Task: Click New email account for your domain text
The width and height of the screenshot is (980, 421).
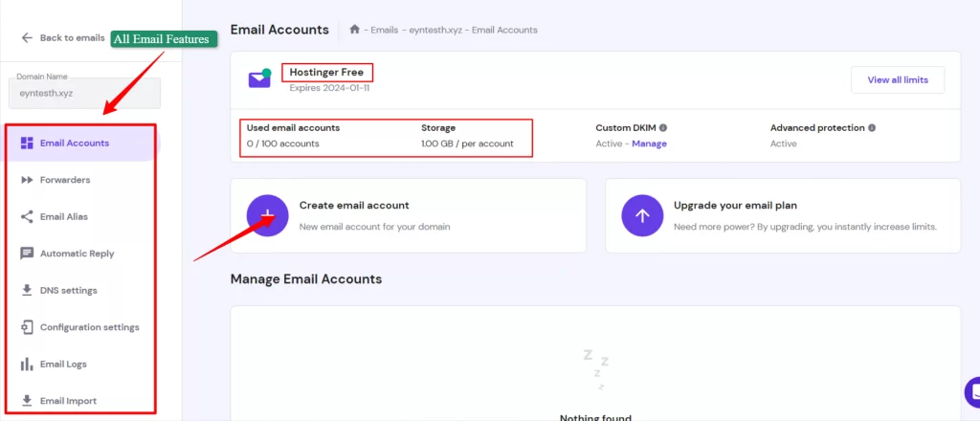Action: pos(374,227)
